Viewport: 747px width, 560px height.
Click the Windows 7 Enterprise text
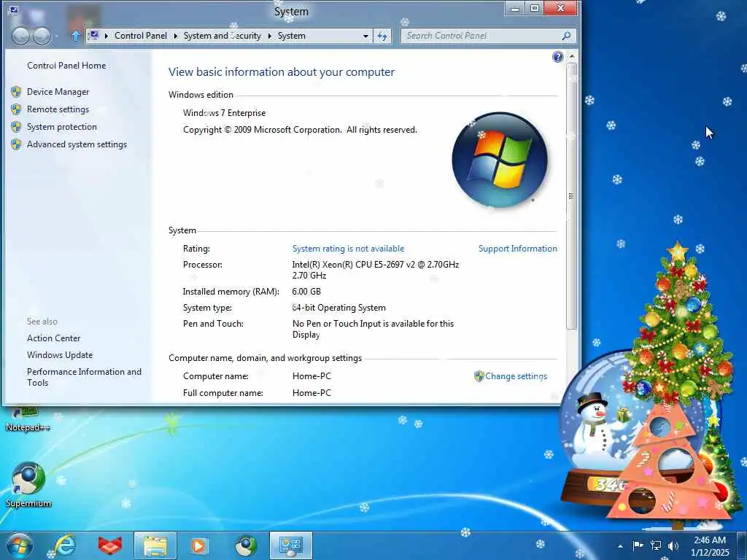(x=225, y=113)
